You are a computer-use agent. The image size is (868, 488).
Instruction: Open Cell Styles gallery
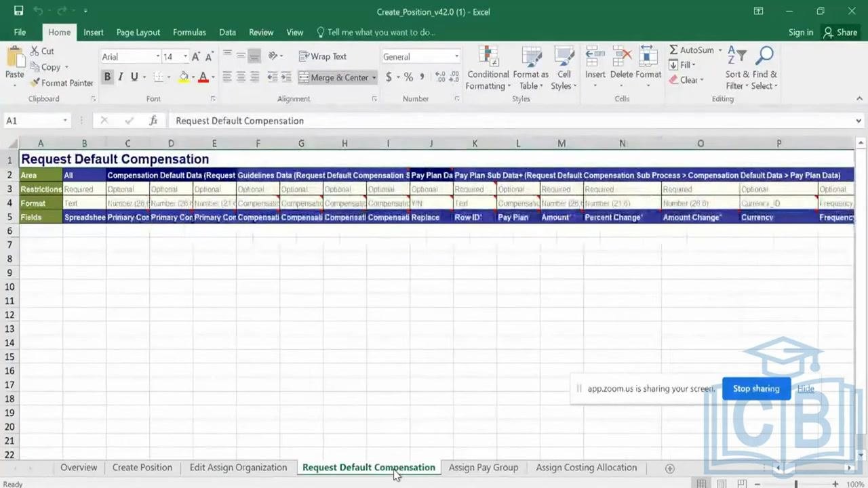click(x=564, y=69)
